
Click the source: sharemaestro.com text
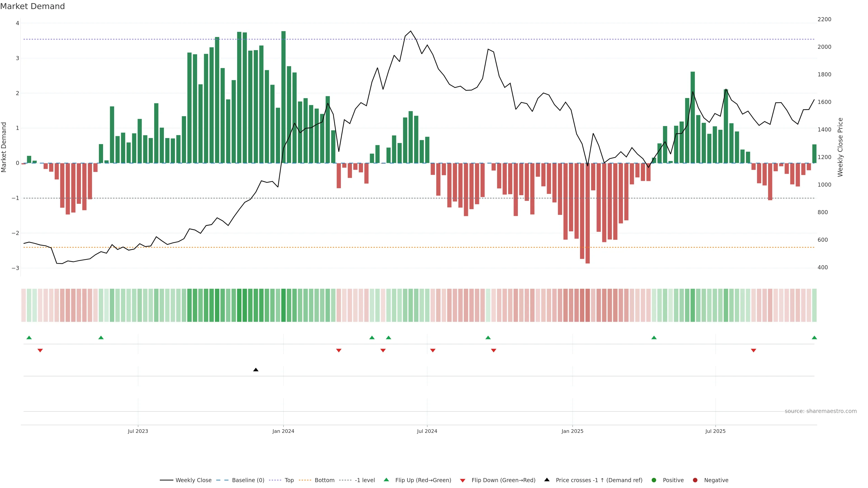click(x=821, y=411)
